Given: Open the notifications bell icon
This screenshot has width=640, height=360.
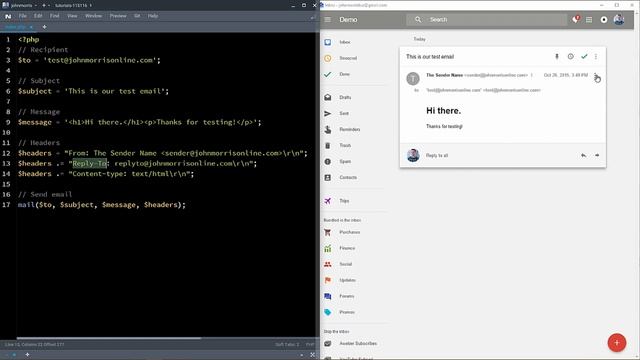Looking at the screenshot, I should click(x=575, y=20).
